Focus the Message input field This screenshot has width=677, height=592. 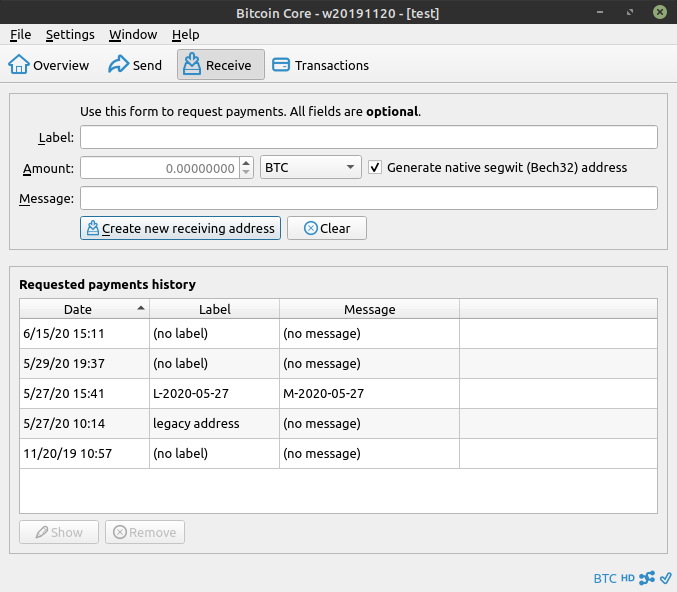[369, 198]
